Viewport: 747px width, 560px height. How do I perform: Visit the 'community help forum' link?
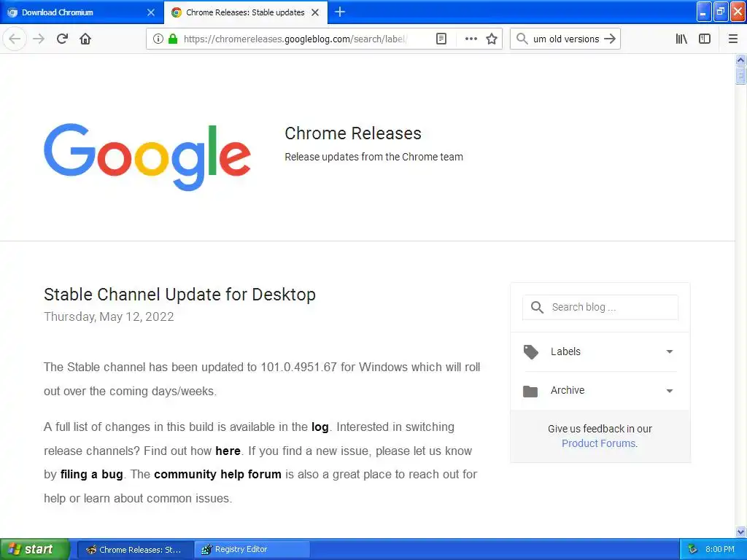click(217, 474)
